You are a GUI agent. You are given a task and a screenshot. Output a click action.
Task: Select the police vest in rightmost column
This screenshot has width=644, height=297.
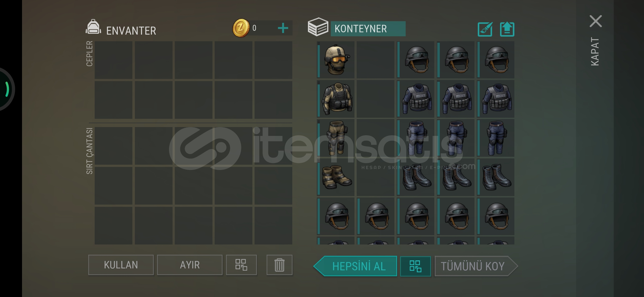pos(496,99)
